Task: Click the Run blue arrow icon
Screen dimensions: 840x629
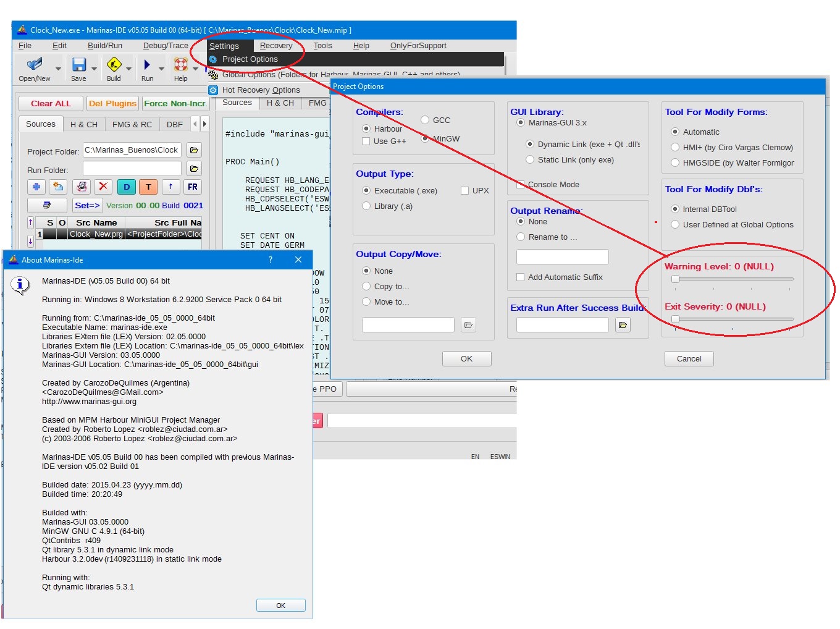Action: pos(147,64)
